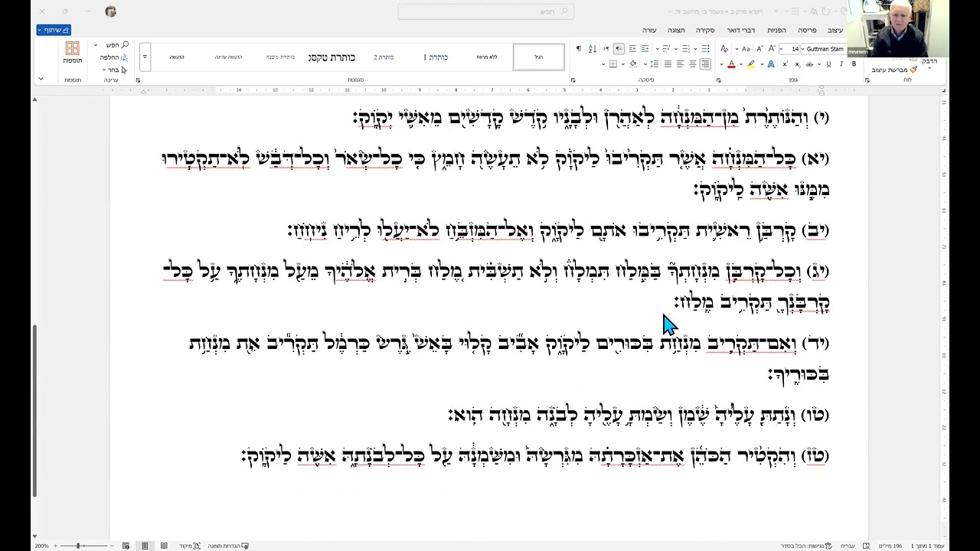The image size is (980, 551).
Task: Open line spacing options
Action: 654,64
